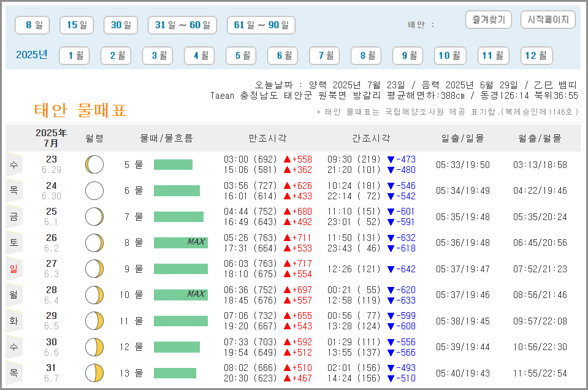Click the 태안 : location label

pyautogui.click(x=421, y=25)
